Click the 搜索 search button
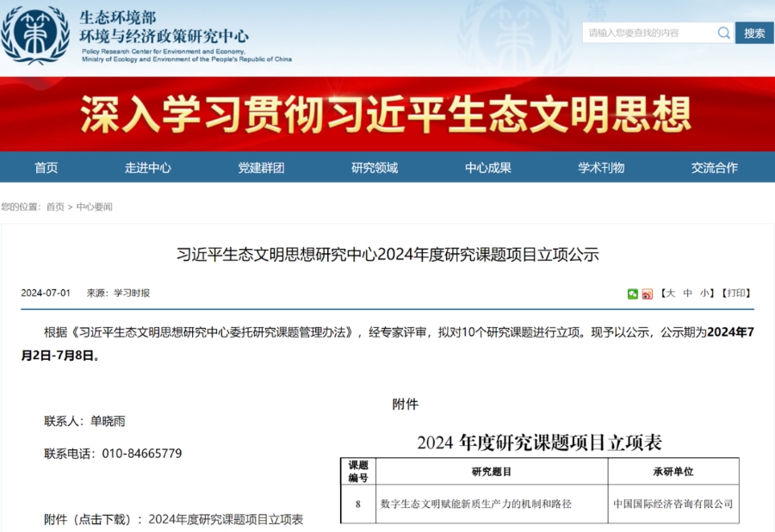 tap(754, 33)
